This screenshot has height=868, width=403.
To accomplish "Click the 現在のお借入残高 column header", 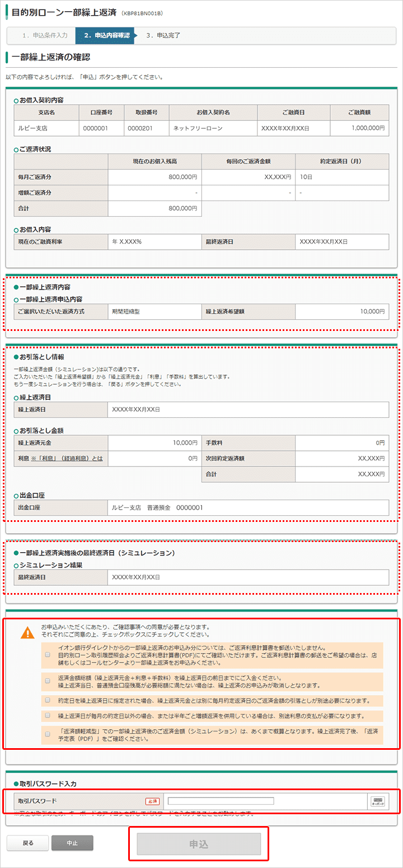I will pyautogui.click(x=154, y=161).
